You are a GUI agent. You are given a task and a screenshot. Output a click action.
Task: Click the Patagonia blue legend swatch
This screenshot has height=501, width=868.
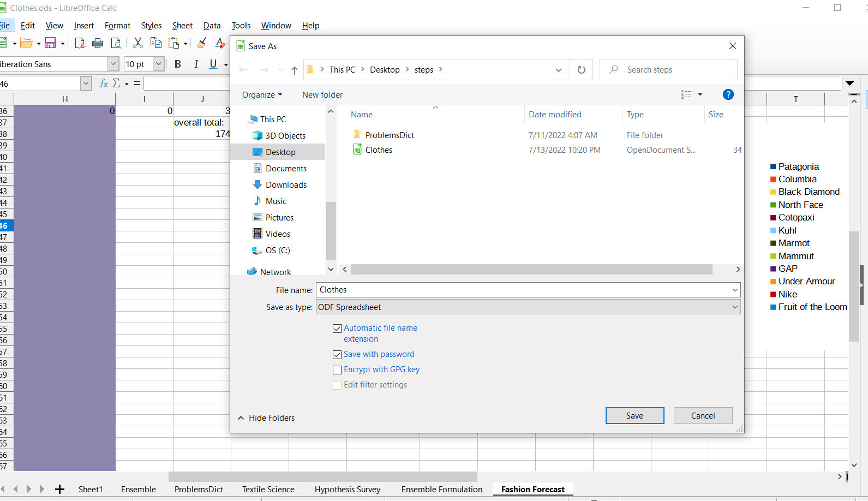(773, 166)
